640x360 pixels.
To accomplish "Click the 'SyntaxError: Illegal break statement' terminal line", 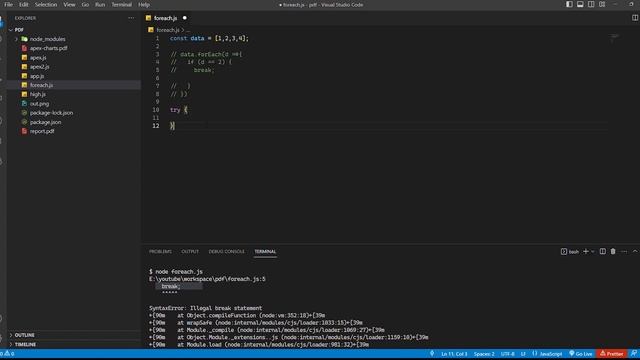I will (205, 308).
